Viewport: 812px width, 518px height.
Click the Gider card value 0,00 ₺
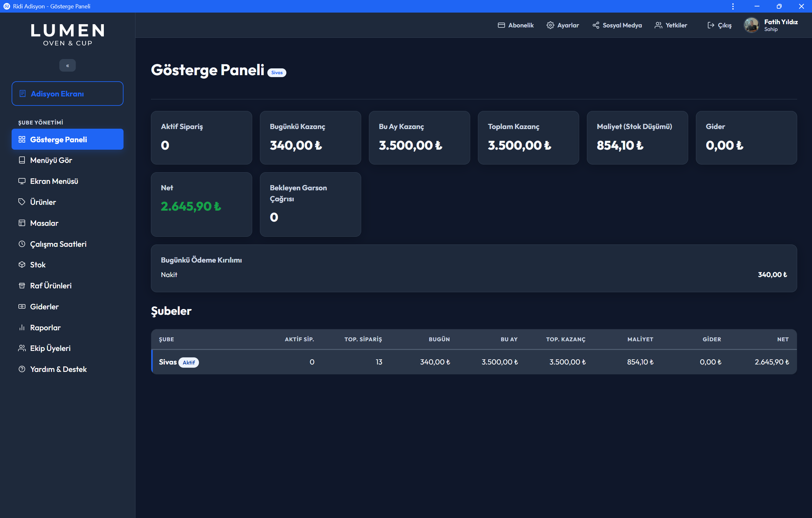(724, 145)
